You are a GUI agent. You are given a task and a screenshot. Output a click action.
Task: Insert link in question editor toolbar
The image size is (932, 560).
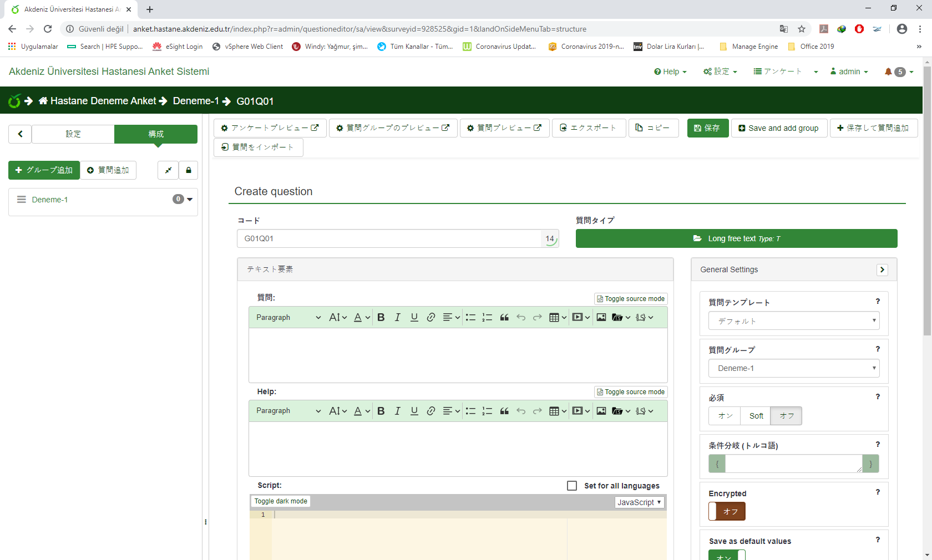coord(430,317)
